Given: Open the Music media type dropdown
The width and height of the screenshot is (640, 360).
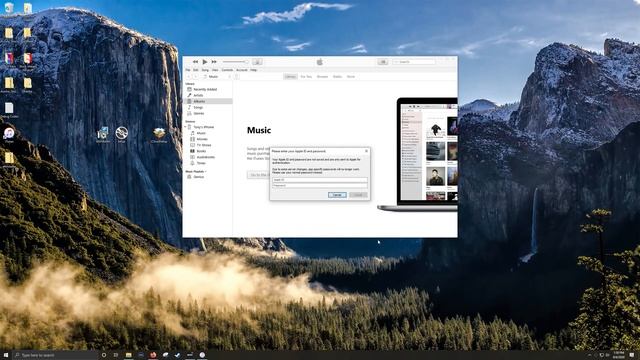Looking at the screenshot, I should [217, 76].
